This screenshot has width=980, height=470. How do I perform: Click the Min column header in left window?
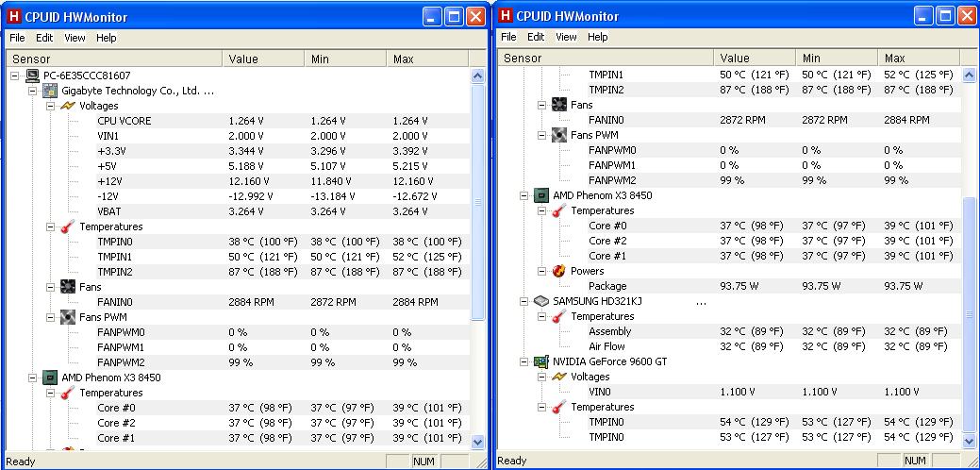click(345, 59)
